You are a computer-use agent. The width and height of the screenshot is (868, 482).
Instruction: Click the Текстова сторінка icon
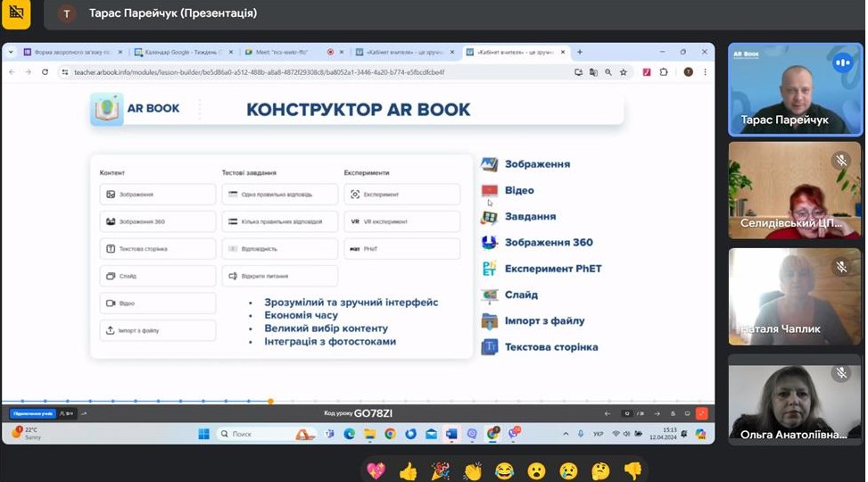490,347
